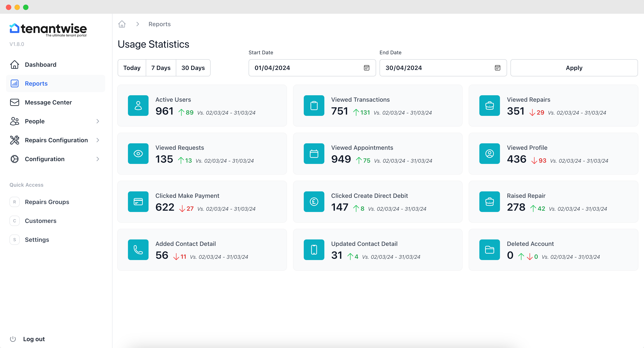This screenshot has width=644, height=348.
Task: Open the Start Date calendar picker icon
Action: pyautogui.click(x=366, y=68)
